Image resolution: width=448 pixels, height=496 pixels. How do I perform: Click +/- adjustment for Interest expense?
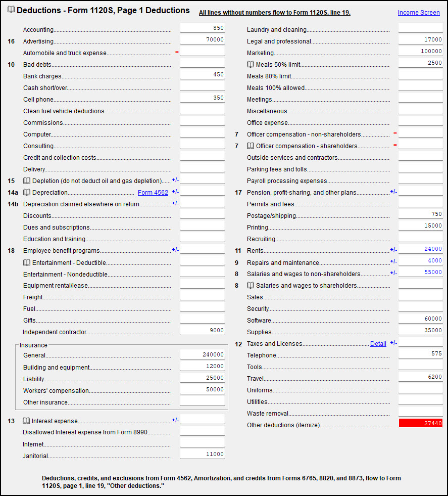point(175,420)
